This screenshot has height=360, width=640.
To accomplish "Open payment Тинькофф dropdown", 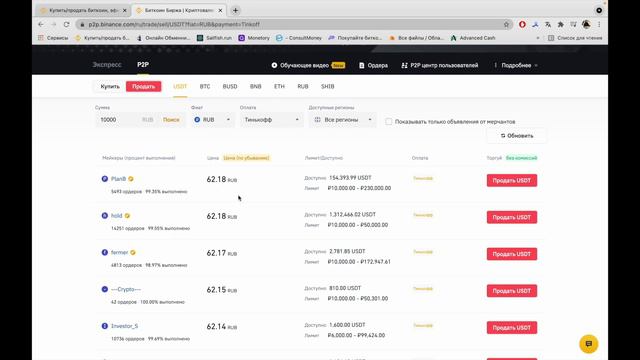I will 271,120.
